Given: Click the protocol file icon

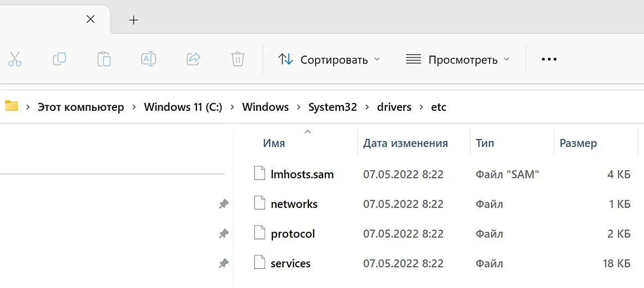Looking at the screenshot, I should coord(260,233).
